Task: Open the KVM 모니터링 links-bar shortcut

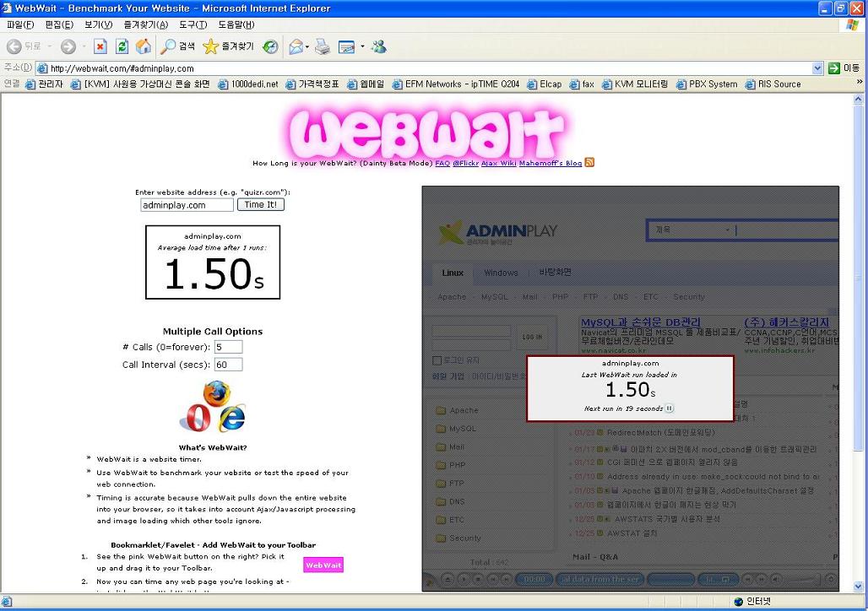Action: [x=635, y=84]
